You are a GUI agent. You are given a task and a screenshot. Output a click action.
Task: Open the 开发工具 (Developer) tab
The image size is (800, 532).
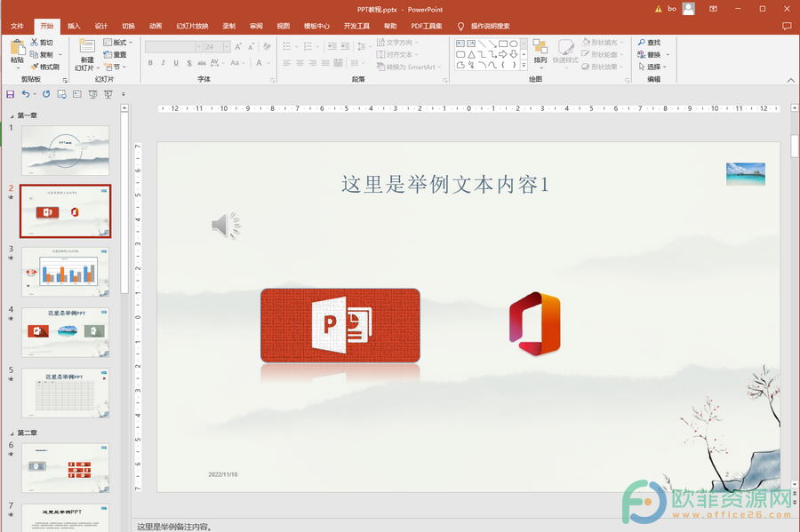[356, 26]
